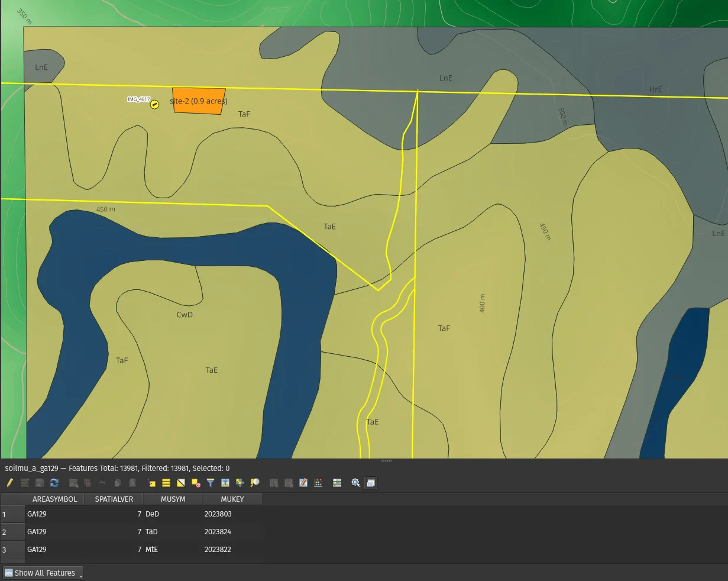Select all features in table
The width and height of the screenshot is (728, 581).
coord(166,483)
